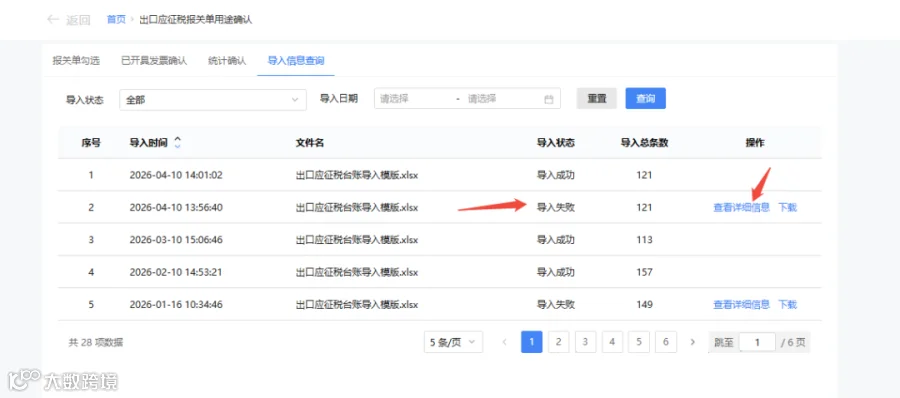Click the 操作 column header

[x=755, y=143]
